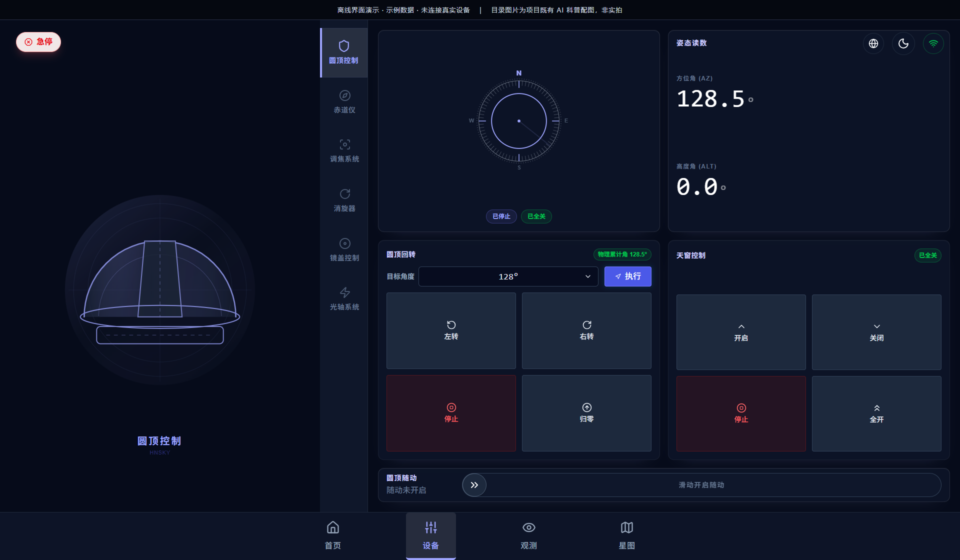This screenshot has width=960, height=560.
Task: Click the azimuth value 128.5
Action: (x=710, y=99)
